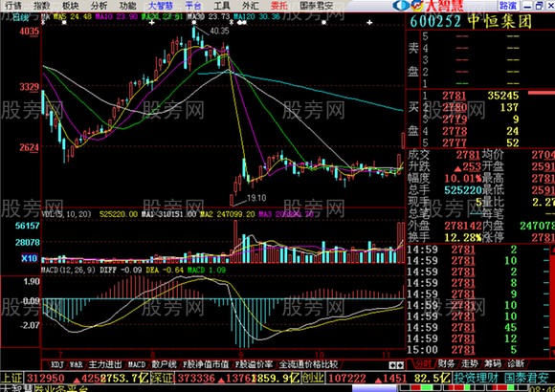Click the blue Dazhihui logo icon
555x392 pixels.
[x=401, y=6]
